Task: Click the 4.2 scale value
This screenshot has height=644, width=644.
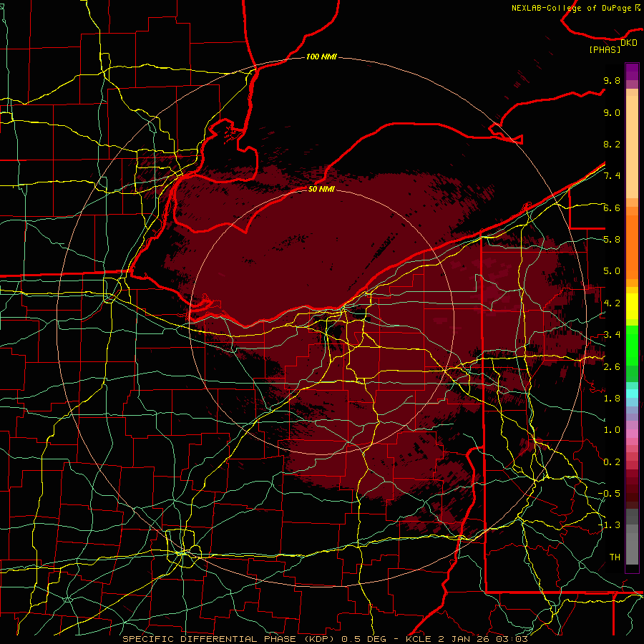Action: pyautogui.click(x=612, y=303)
